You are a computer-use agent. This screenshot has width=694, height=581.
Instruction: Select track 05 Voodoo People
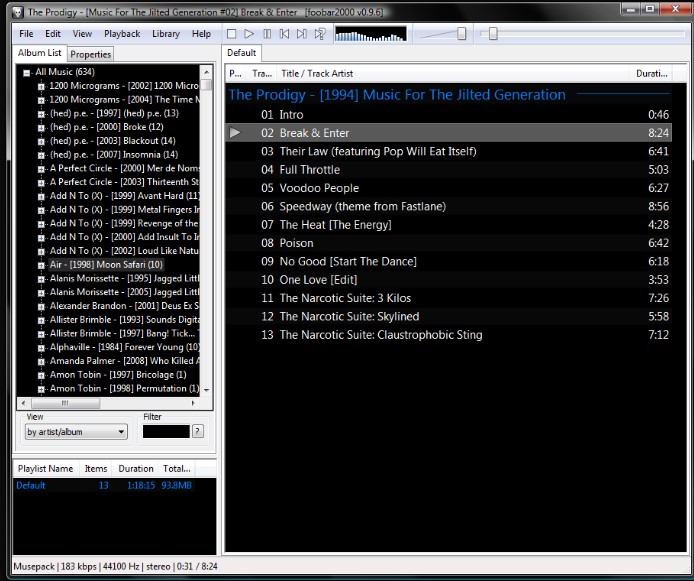click(448, 188)
